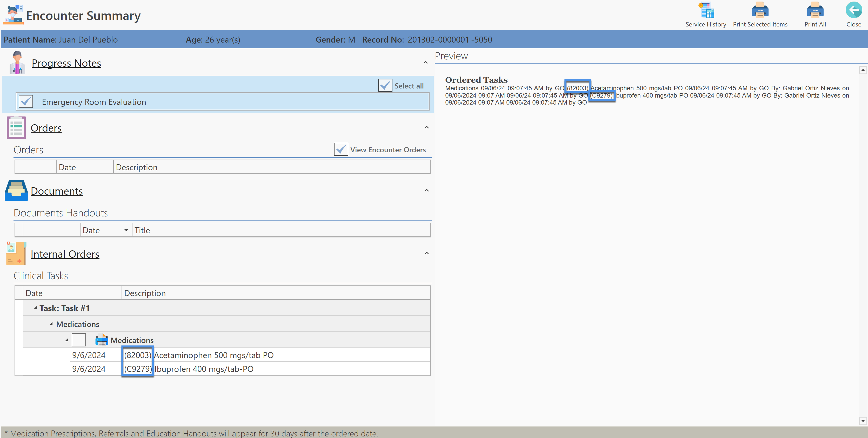Click the Documents tray icon
This screenshot has height=438, width=868.
(x=16, y=190)
